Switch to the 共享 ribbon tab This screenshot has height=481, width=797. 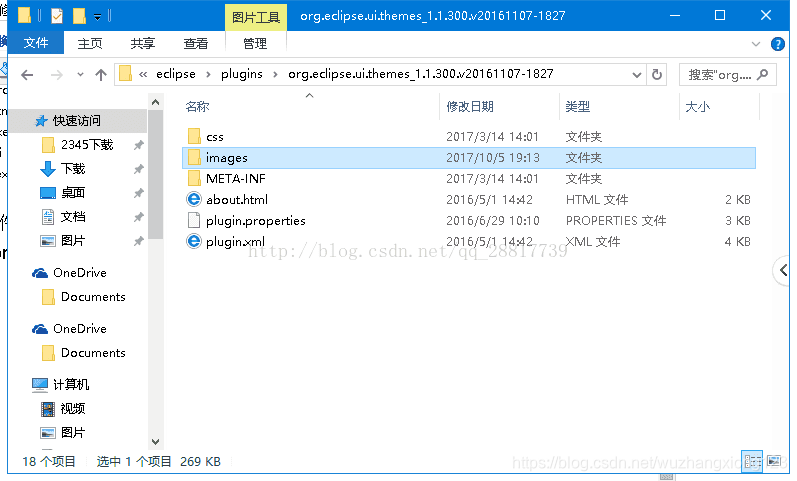[143, 43]
